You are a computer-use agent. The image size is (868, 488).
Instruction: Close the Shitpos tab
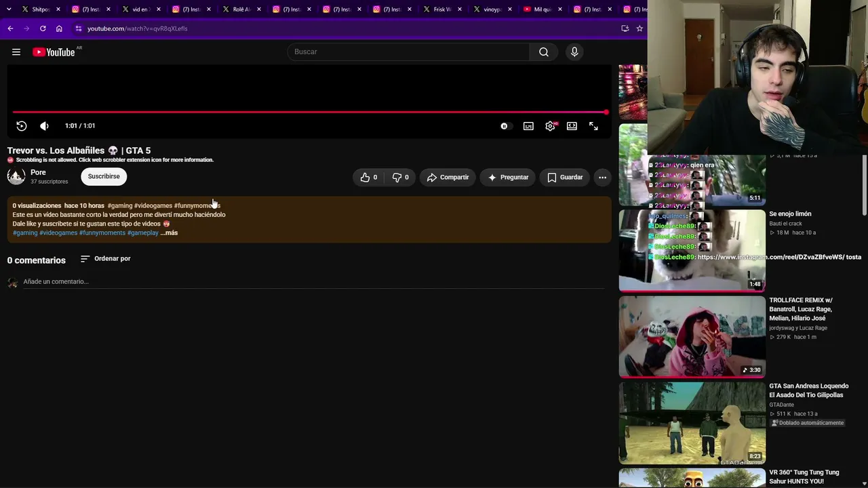58,9
